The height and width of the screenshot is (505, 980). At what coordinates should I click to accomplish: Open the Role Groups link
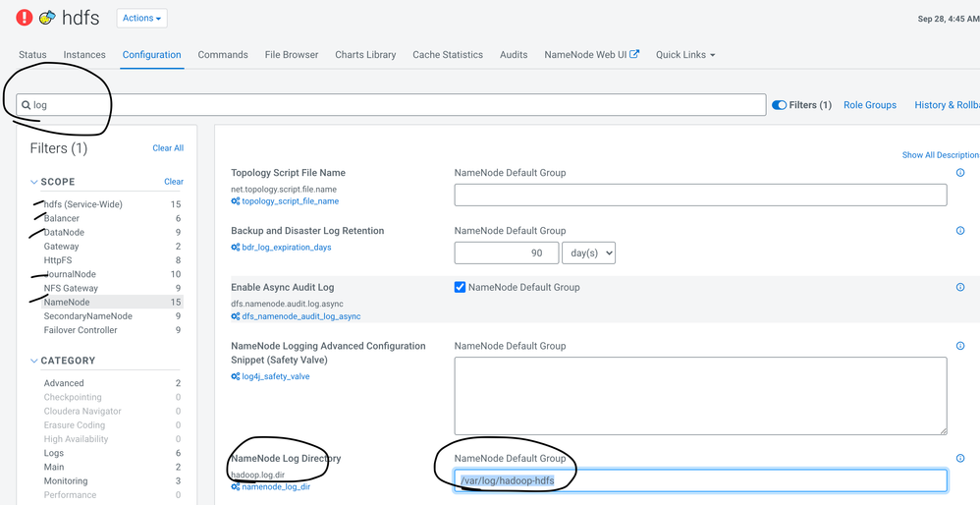tap(869, 105)
